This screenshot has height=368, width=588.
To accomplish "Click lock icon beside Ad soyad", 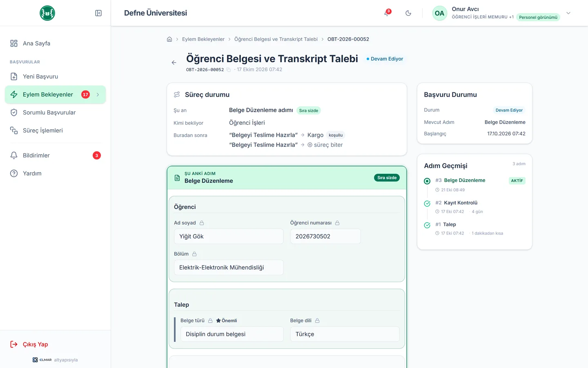I will tap(202, 223).
